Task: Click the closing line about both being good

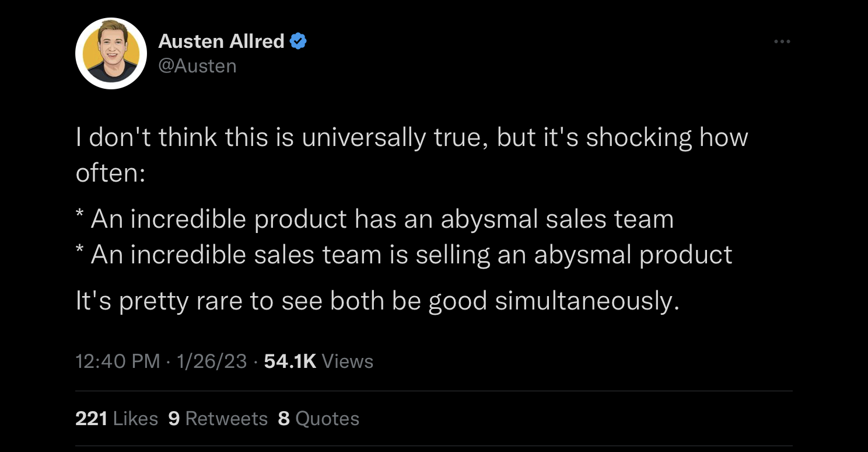Action: pos(378,301)
